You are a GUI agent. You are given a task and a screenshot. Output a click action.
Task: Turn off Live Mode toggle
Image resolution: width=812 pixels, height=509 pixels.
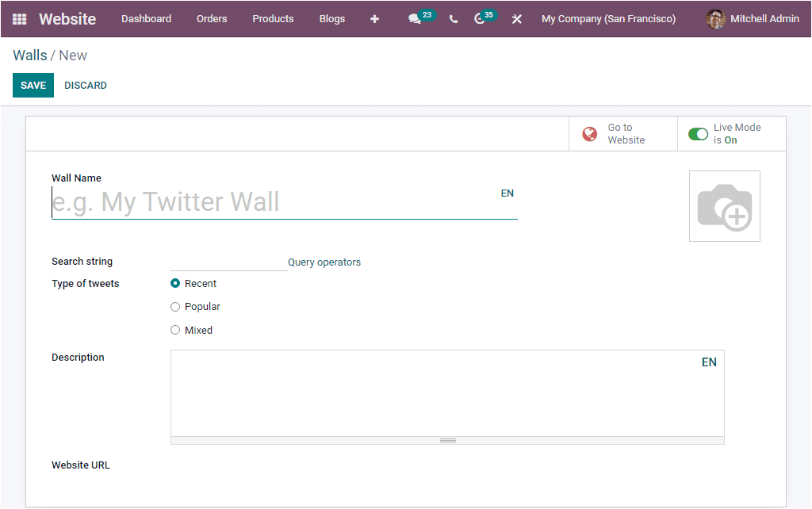point(699,133)
